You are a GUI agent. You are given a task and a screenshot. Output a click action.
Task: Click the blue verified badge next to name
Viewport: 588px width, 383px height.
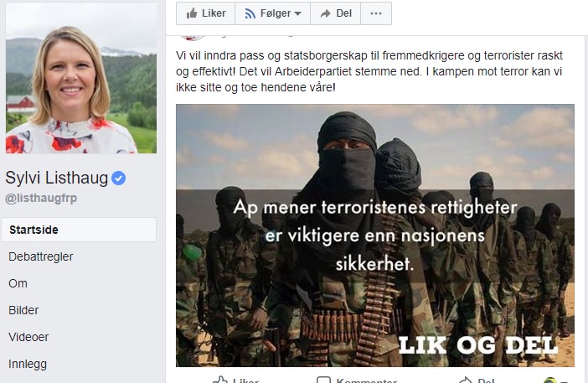tap(118, 178)
